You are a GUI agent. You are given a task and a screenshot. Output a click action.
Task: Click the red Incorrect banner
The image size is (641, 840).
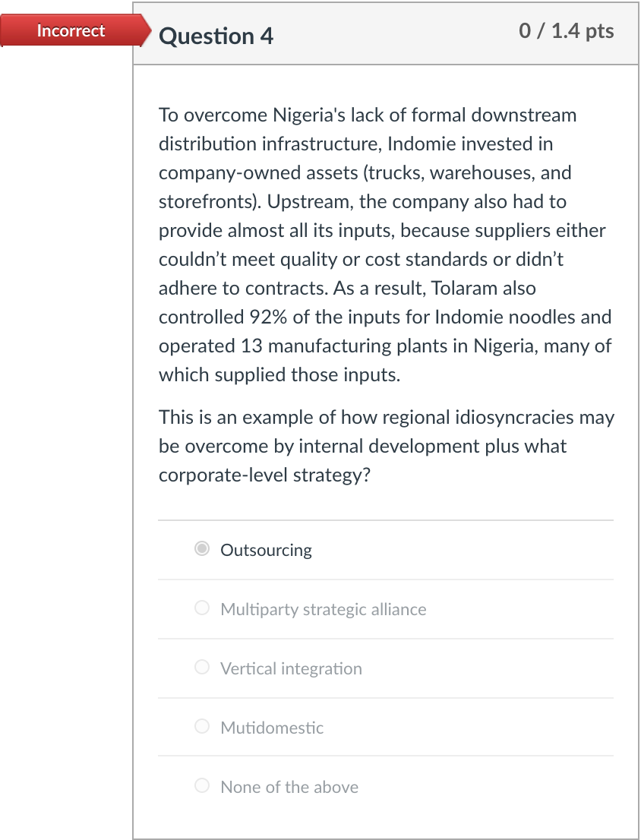point(71,31)
